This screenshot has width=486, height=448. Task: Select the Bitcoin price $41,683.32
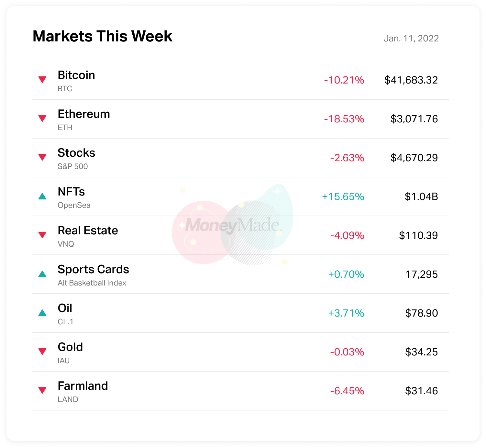411,80
